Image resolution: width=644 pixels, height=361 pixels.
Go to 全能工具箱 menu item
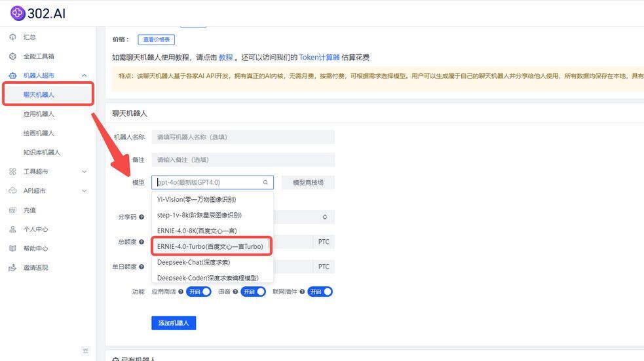(x=39, y=56)
